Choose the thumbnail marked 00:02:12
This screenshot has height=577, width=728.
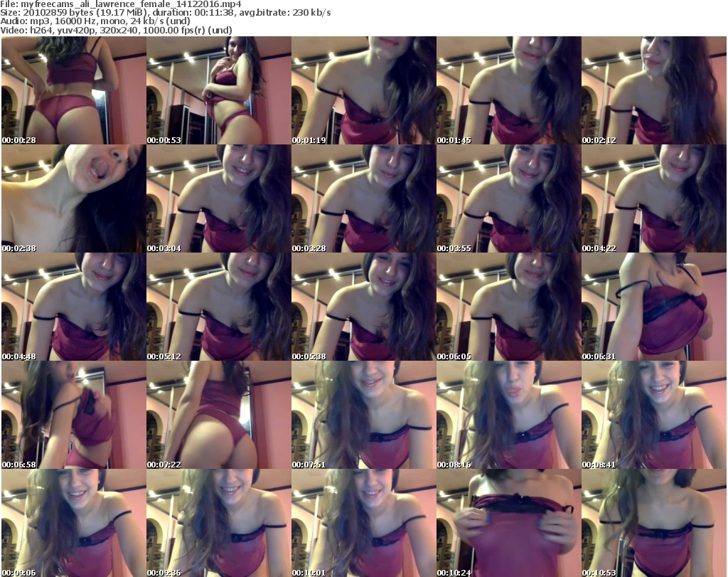[x=654, y=90]
